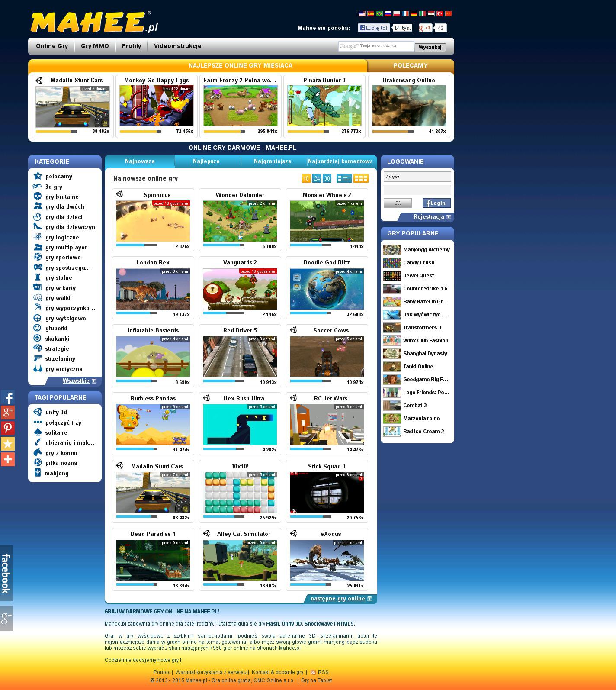Show 18 games per page
The image size is (616, 690).
306,178
